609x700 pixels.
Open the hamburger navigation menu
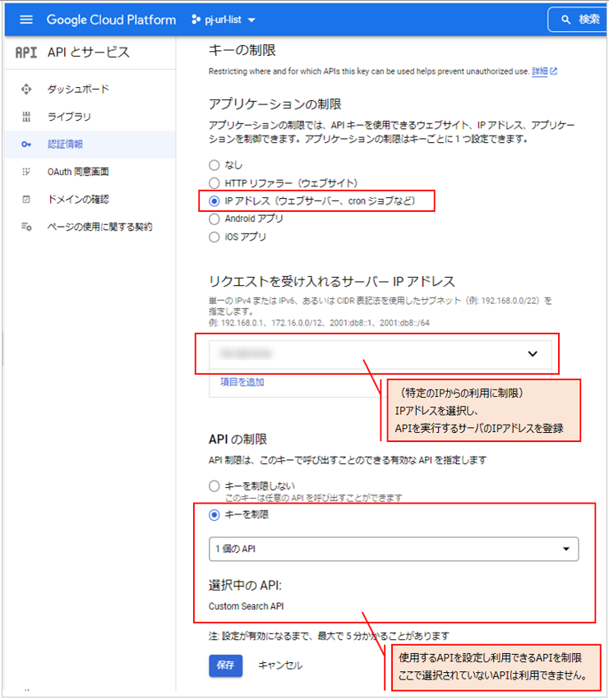point(25,20)
